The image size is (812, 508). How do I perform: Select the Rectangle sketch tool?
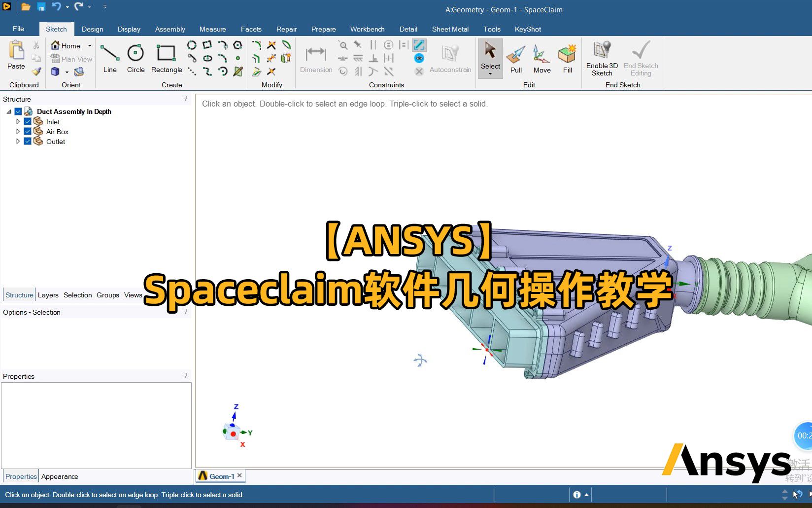pos(167,58)
